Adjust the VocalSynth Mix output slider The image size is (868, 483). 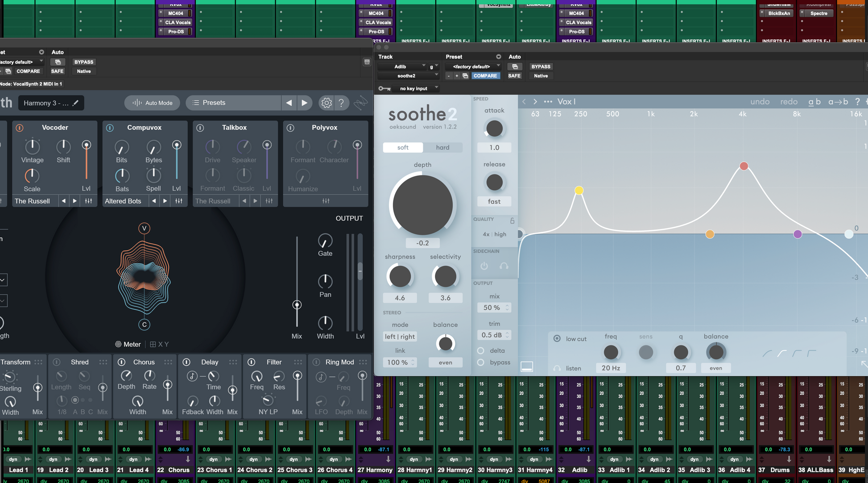[297, 305]
